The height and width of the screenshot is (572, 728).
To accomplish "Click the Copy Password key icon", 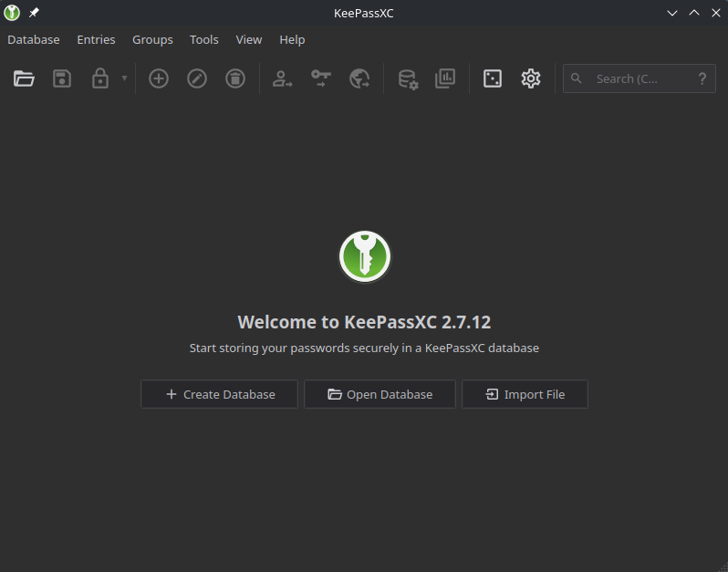I will tap(321, 78).
